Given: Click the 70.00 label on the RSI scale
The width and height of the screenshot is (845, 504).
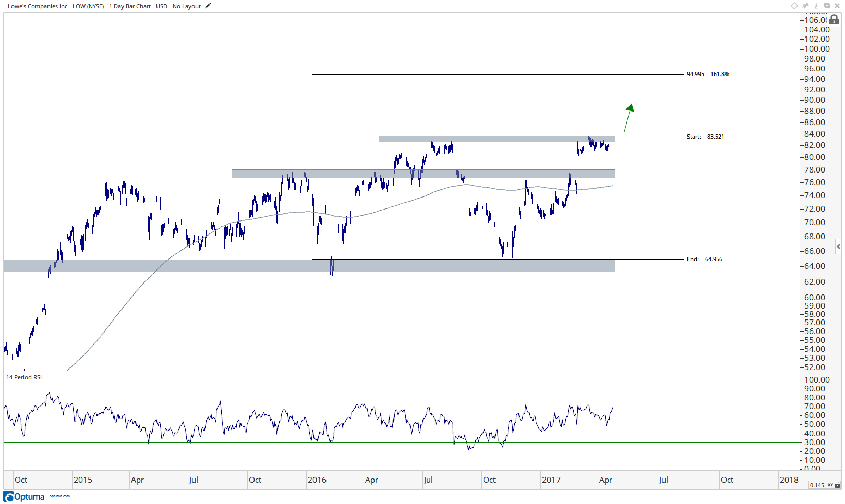Looking at the screenshot, I should tap(815, 407).
